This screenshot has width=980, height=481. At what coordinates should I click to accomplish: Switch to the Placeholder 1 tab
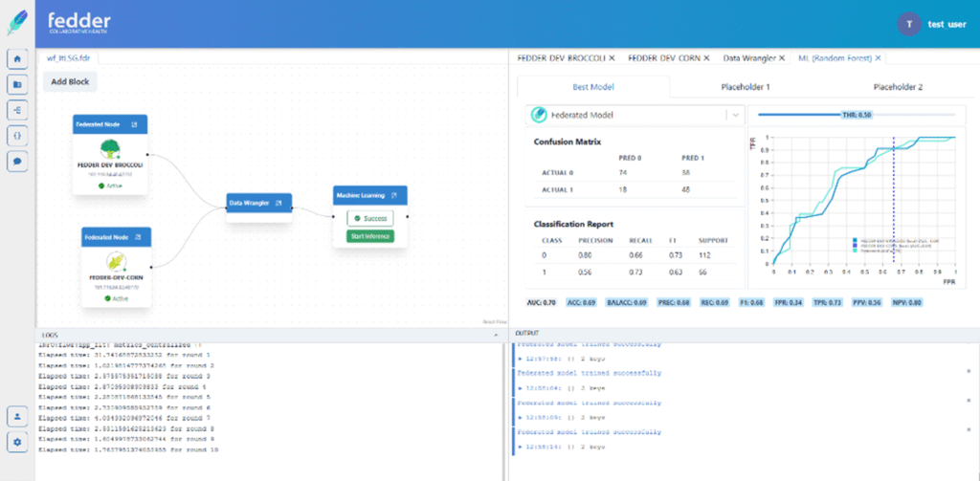(x=745, y=87)
